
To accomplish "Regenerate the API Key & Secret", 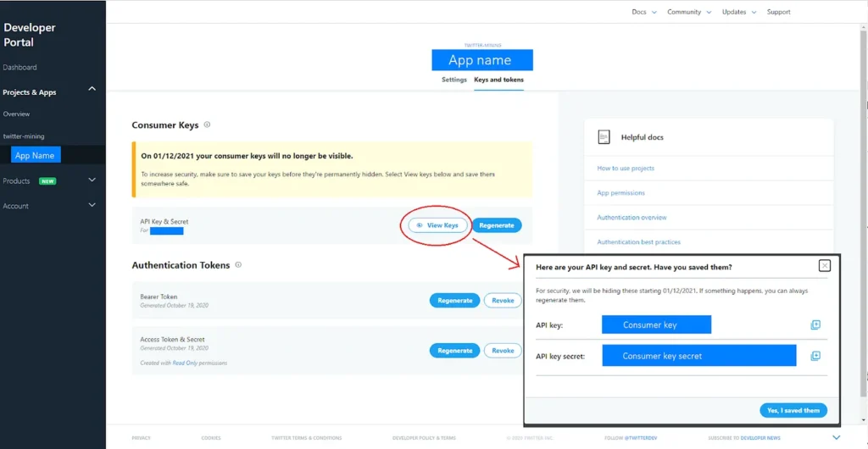I will tap(497, 225).
